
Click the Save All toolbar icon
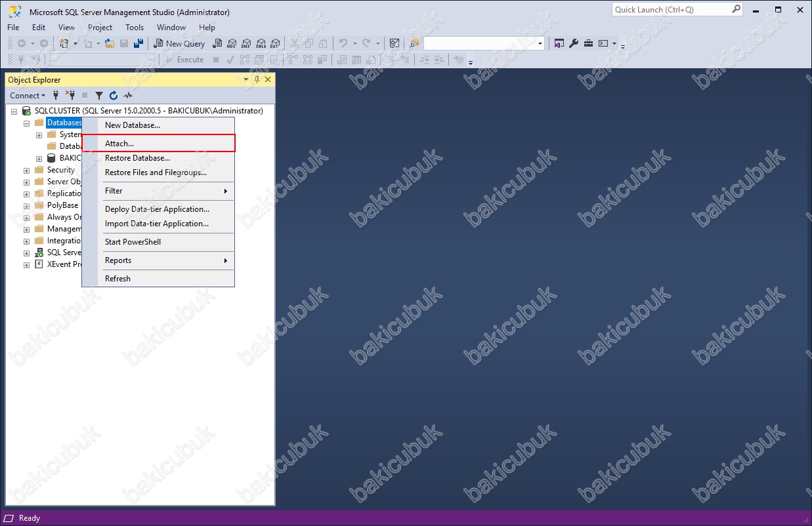(138, 43)
